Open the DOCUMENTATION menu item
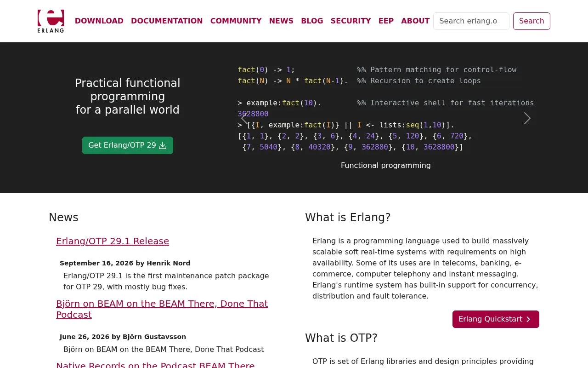This screenshot has width=588, height=368. pyautogui.click(x=167, y=21)
